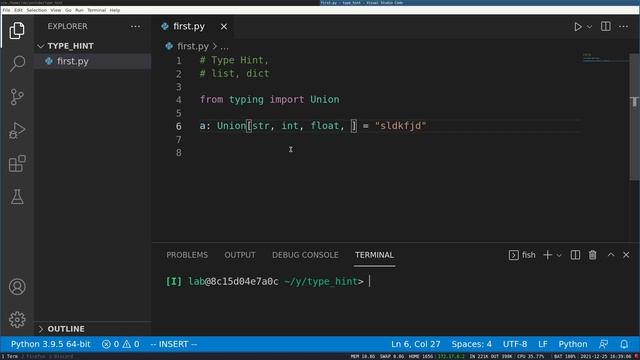Open the File menu
Viewport: 640px width, 360px height.
coord(6,10)
